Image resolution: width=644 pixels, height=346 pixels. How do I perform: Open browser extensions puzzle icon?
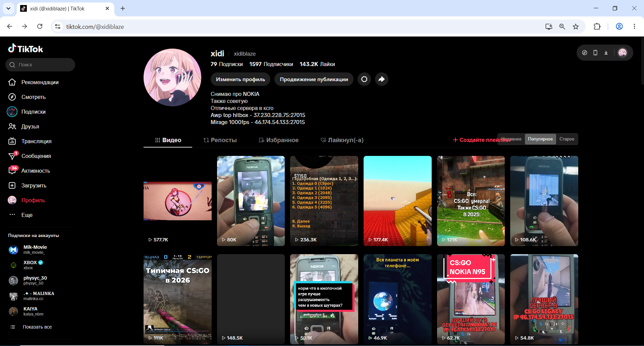pos(597,26)
